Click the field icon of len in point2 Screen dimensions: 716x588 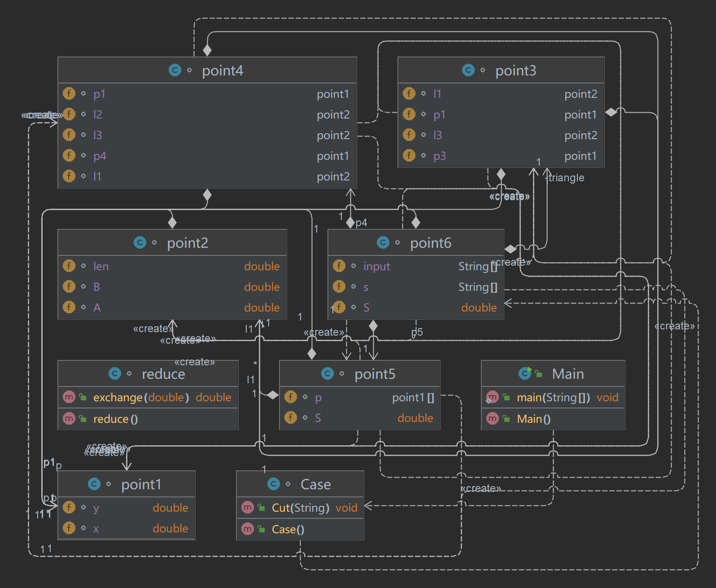pyautogui.click(x=69, y=266)
